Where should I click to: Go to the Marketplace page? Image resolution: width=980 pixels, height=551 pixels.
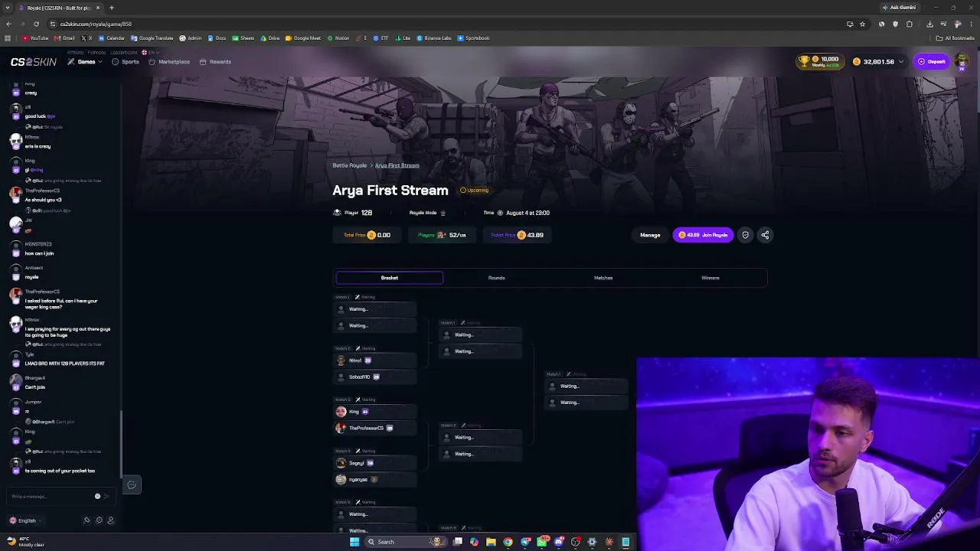pyautogui.click(x=169, y=62)
